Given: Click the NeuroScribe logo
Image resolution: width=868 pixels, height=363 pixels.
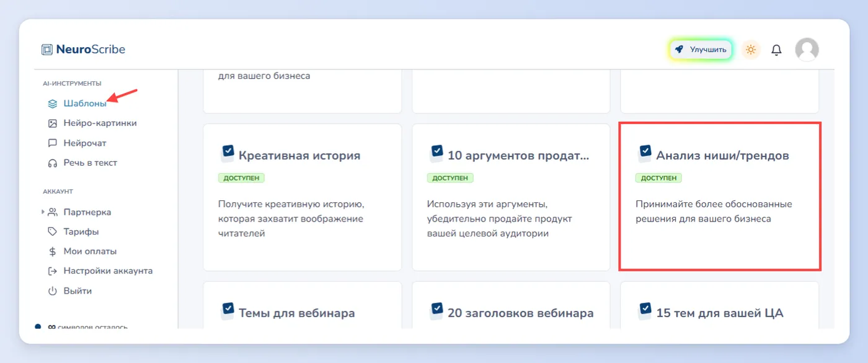Looking at the screenshot, I should tap(83, 50).
